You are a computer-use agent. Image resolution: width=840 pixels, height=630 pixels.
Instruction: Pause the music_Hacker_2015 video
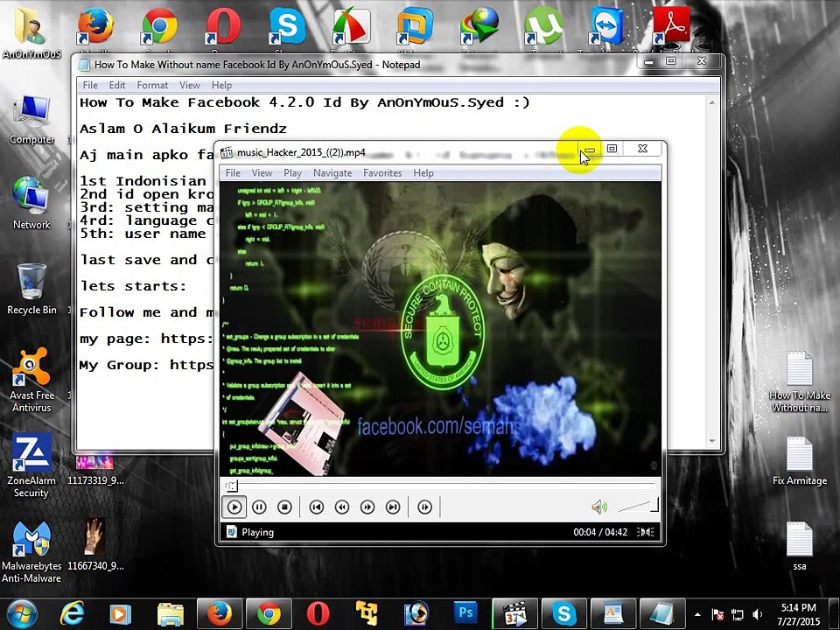pos(259,507)
